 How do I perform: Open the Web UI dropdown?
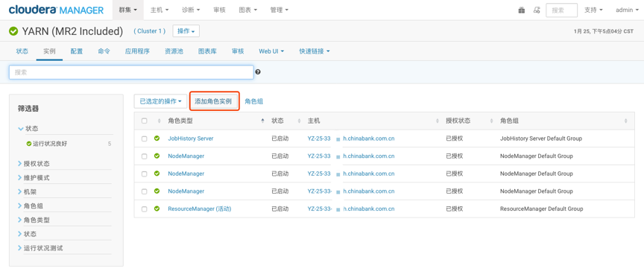[271, 51]
